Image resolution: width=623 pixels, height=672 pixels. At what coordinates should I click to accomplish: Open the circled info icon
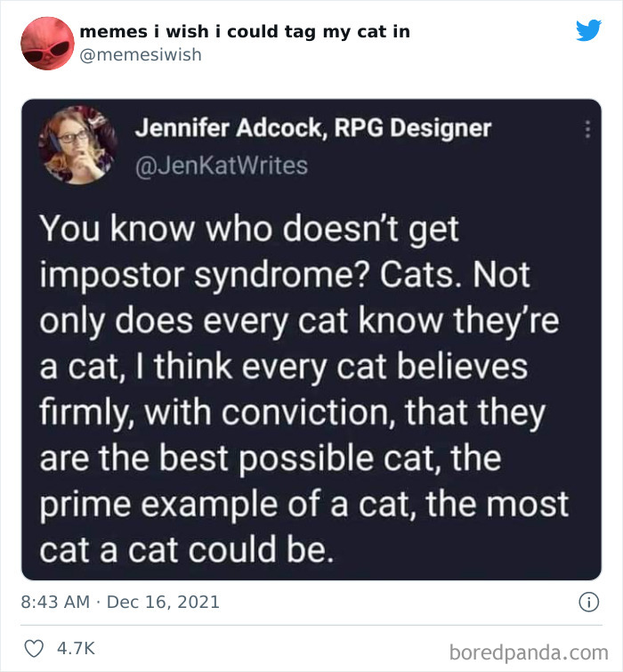tap(587, 603)
